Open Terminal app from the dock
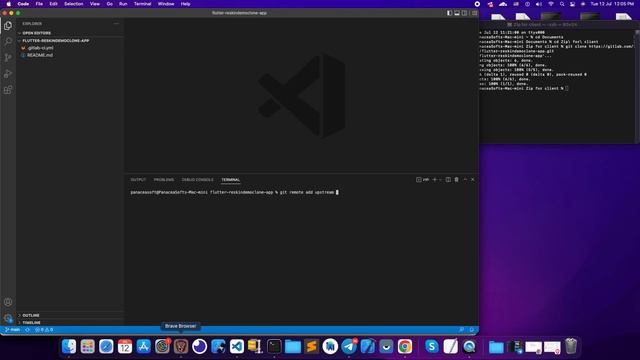This screenshot has width=640, height=360. click(x=274, y=347)
